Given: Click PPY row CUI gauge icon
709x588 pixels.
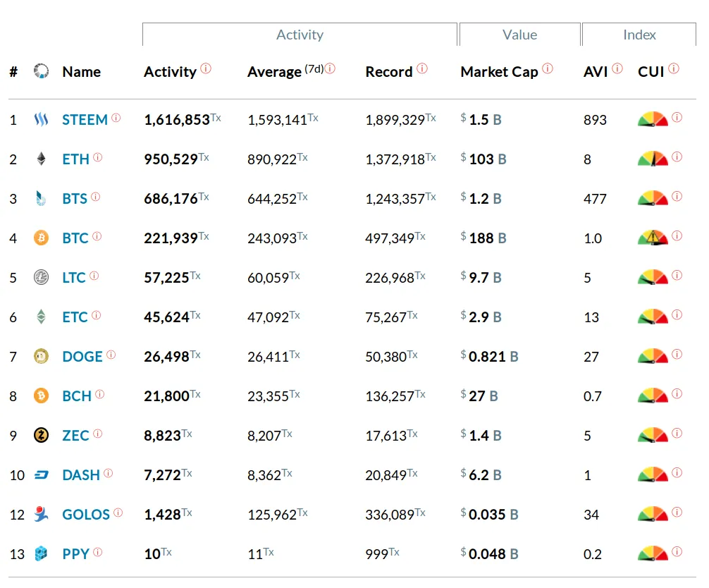Looking at the screenshot, I should coord(653,553).
